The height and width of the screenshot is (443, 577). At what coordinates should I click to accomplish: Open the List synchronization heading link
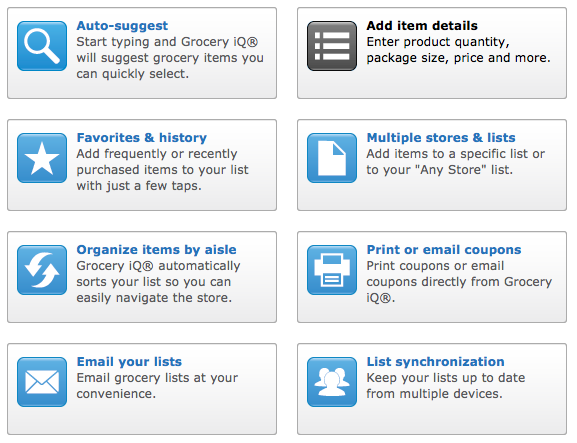point(435,362)
